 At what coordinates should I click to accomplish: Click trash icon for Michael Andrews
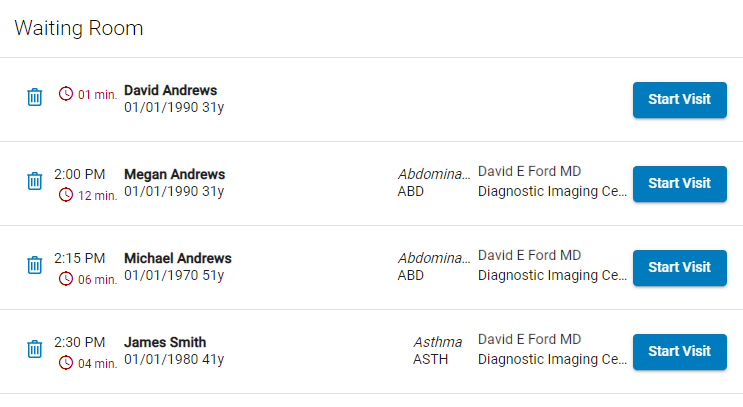click(35, 265)
